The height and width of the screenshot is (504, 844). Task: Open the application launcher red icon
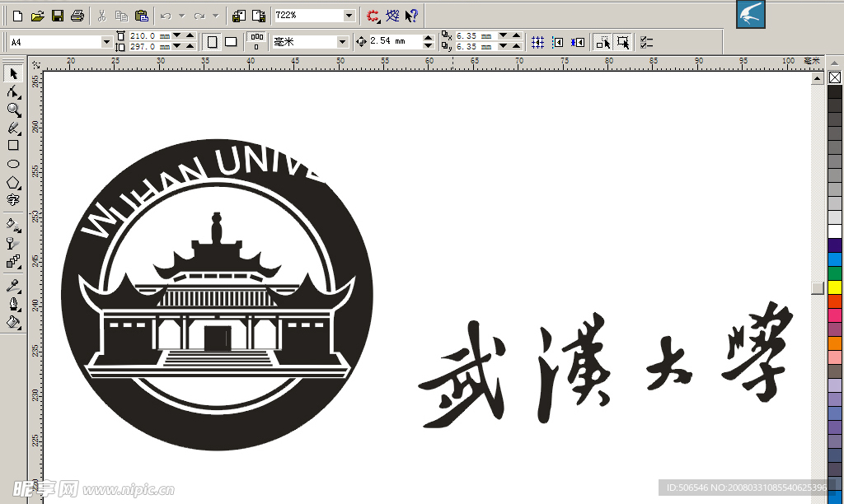coord(373,16)
